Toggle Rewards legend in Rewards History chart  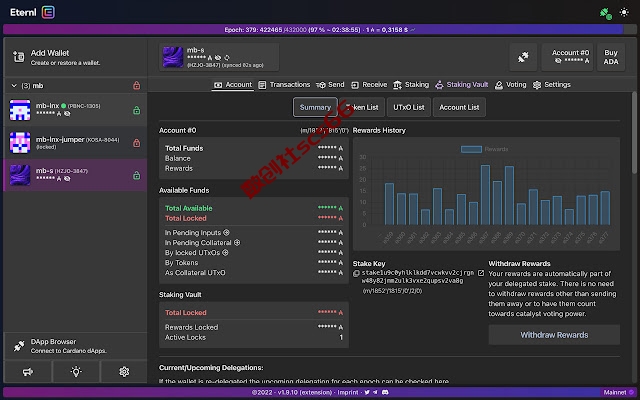coord(484,149)
